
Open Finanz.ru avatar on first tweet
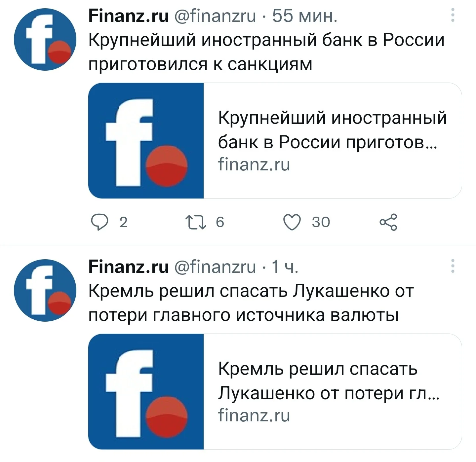45,39
